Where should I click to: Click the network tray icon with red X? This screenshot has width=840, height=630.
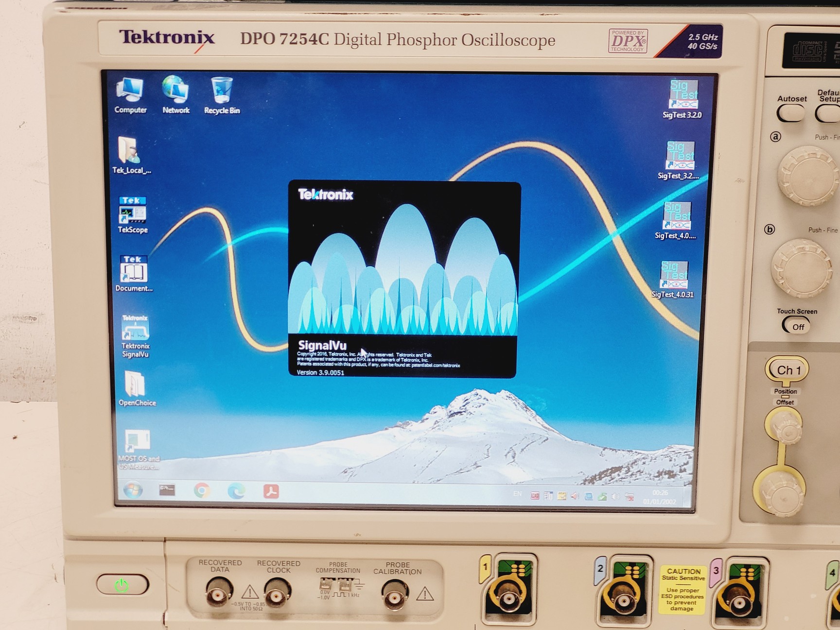point(629,496)
